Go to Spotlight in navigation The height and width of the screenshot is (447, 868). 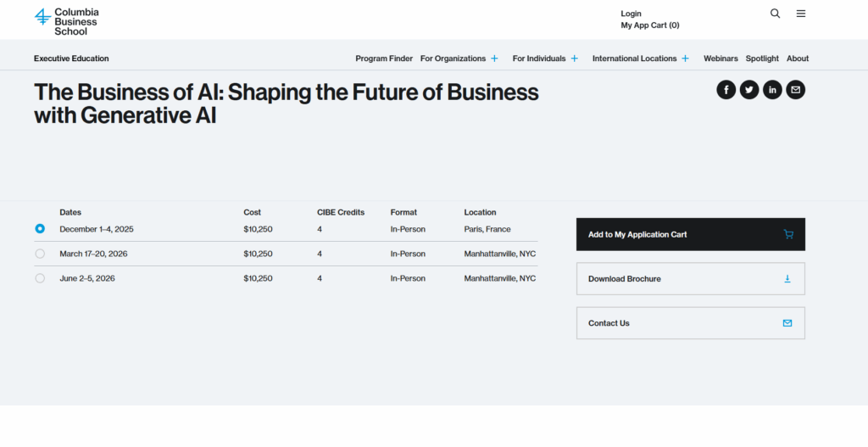point(762,59)
